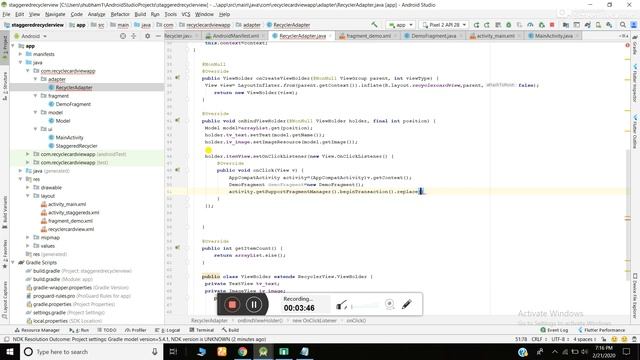Open the Analyze menu
Image resolution: width=640 pixels, height=360 pixels.
point(96,14)
